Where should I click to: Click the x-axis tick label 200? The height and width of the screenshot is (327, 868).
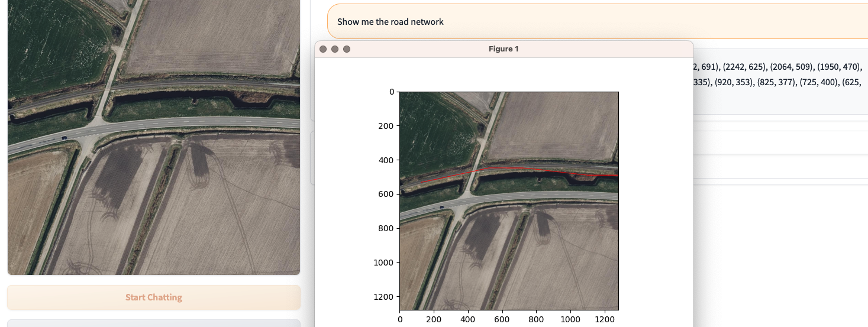point(434,320)
